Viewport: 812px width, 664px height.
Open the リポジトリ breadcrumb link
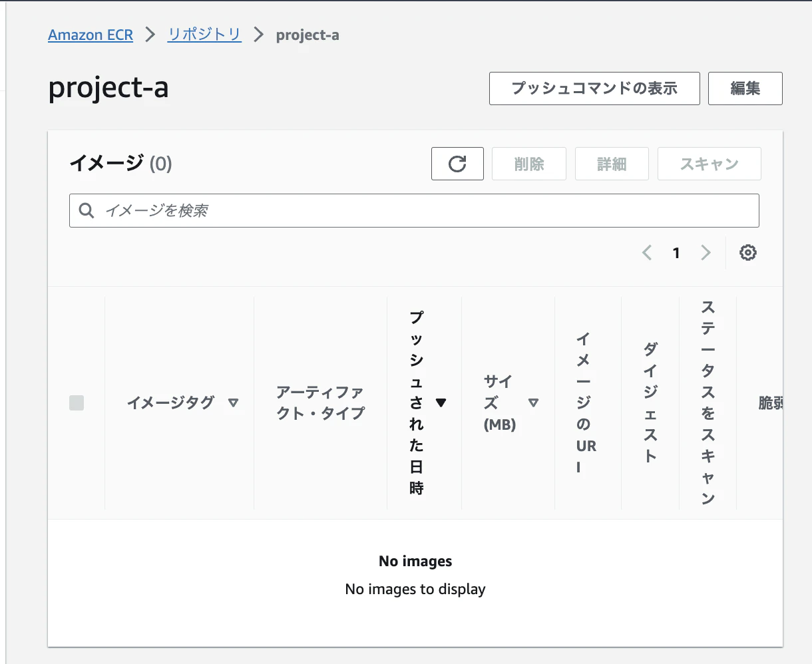click(x=204, y=35)
